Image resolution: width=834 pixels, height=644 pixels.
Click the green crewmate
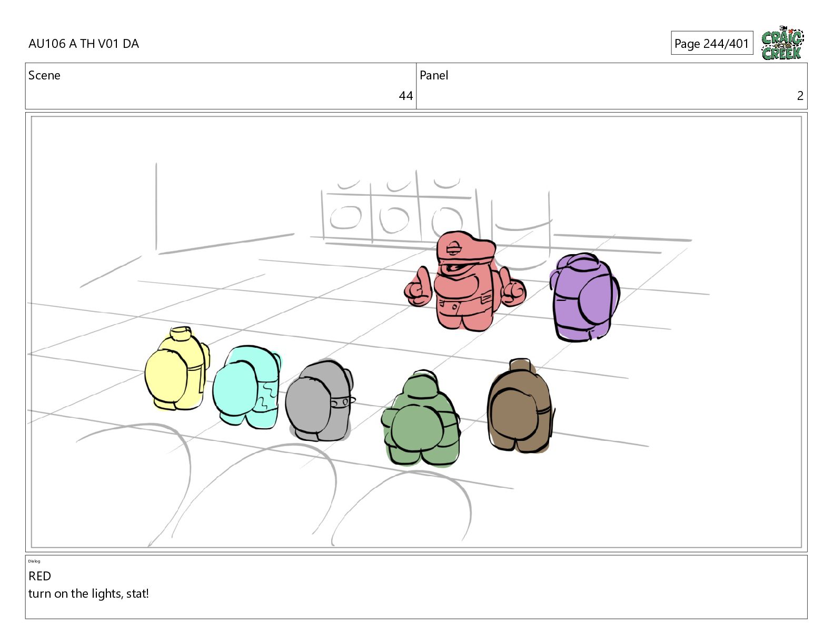[421, 418]
